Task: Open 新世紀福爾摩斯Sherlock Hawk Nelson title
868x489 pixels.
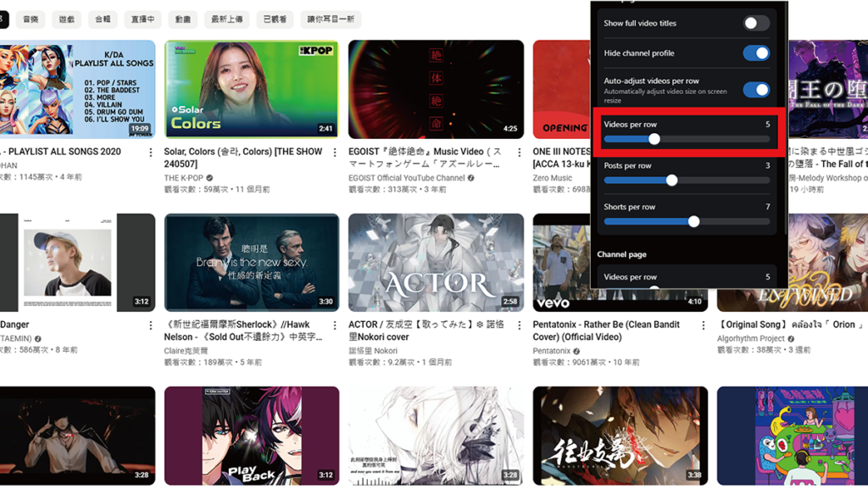Action: 243,331
